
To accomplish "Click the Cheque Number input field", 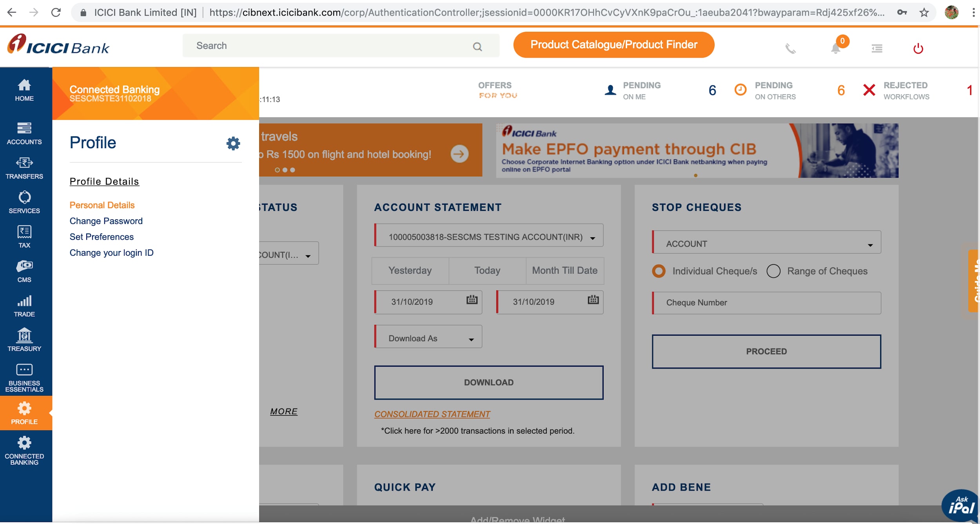I will tap(766, 302).
